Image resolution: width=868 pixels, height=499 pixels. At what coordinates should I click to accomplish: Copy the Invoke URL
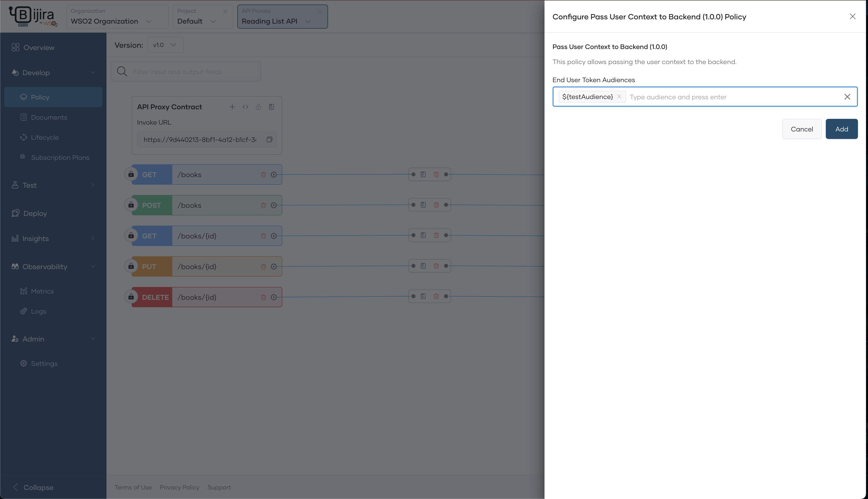[x=269, y=139]
